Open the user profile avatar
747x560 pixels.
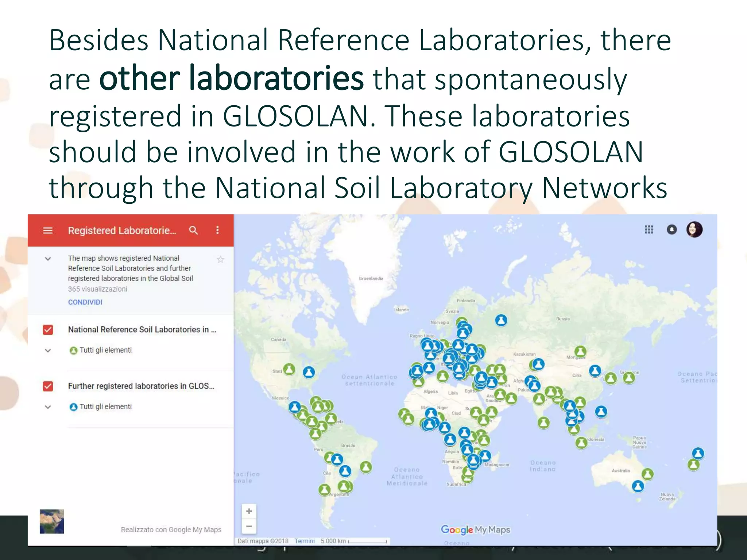pyautogui.click(x=694, y=229)
